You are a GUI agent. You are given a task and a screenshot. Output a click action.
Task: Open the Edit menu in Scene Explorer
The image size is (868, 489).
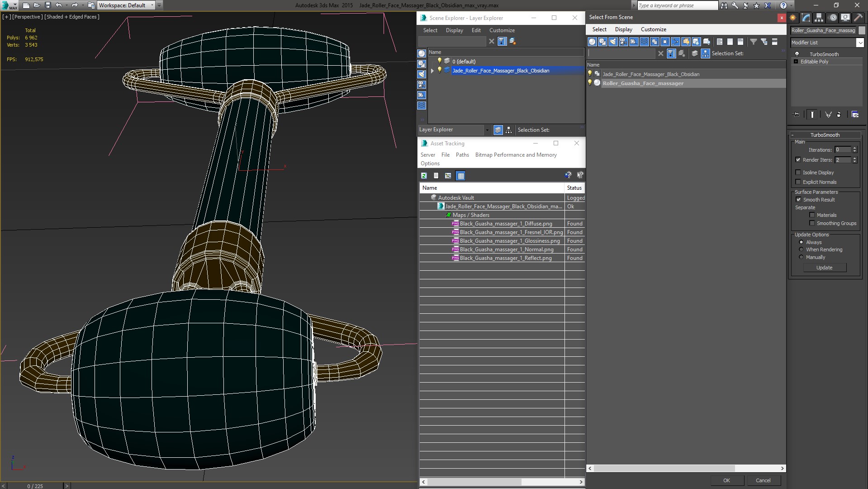[476, 30]
